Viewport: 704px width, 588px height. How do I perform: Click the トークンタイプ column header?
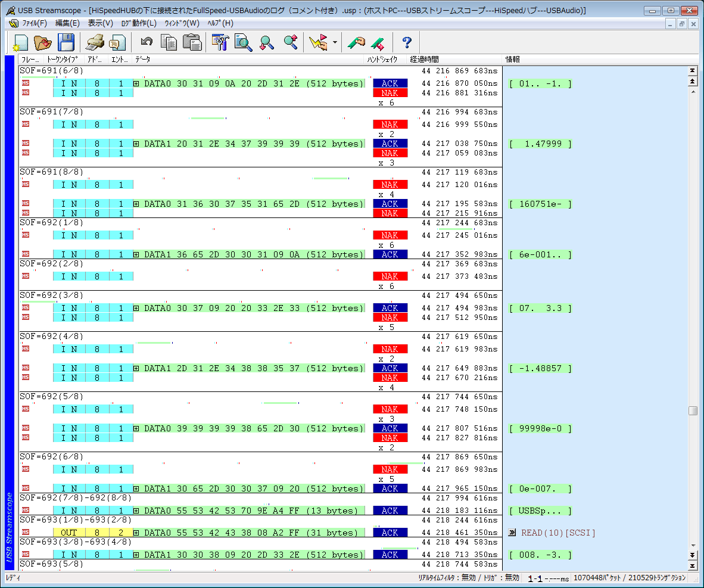[63, 60]
